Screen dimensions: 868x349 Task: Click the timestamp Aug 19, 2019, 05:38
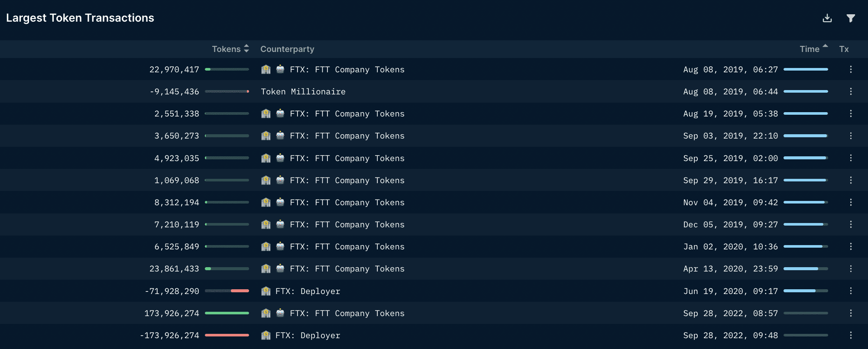(x=731, y=113)
